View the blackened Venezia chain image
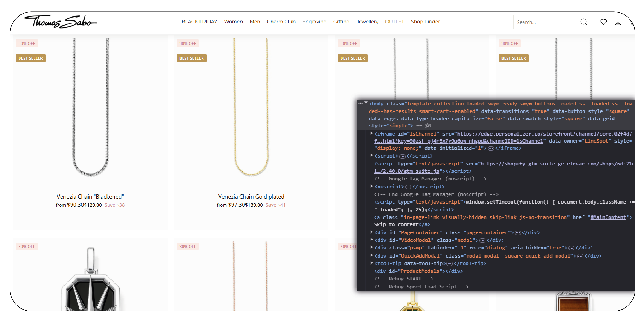644x319 pixels. [91, 107]
